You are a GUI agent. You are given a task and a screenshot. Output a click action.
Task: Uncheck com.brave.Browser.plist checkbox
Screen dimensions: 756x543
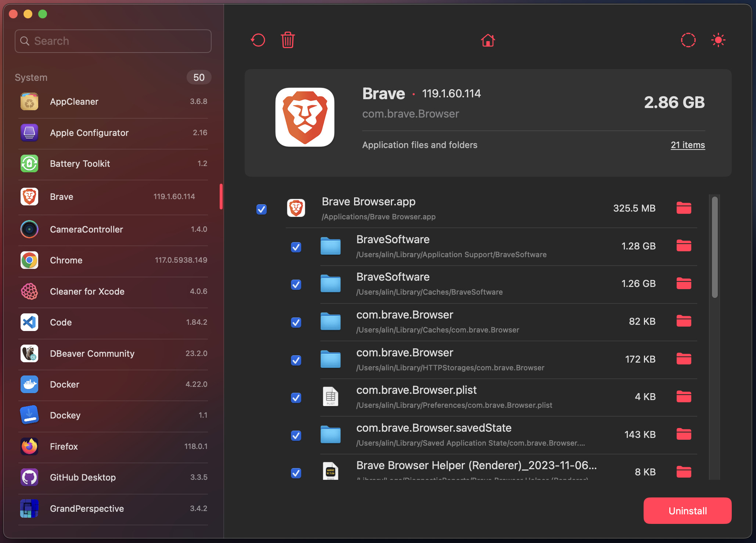(296, 398)
